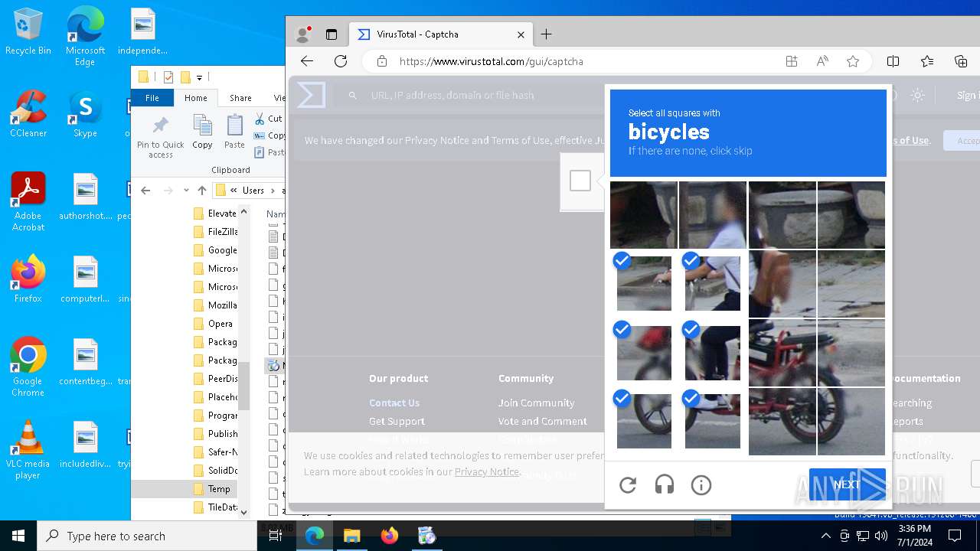Viewport: 980px width, 551px height.
Task: Click taskbar search box
Action: point(147,536)
